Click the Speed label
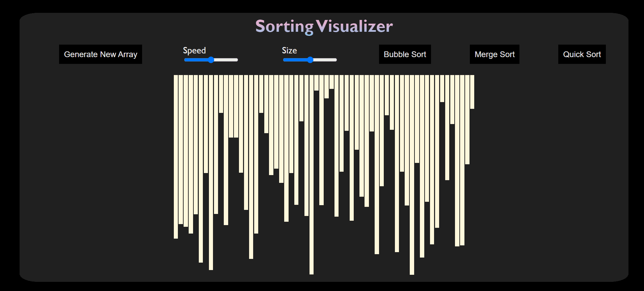The image size is (644, 291). click(x=194, y=50)
